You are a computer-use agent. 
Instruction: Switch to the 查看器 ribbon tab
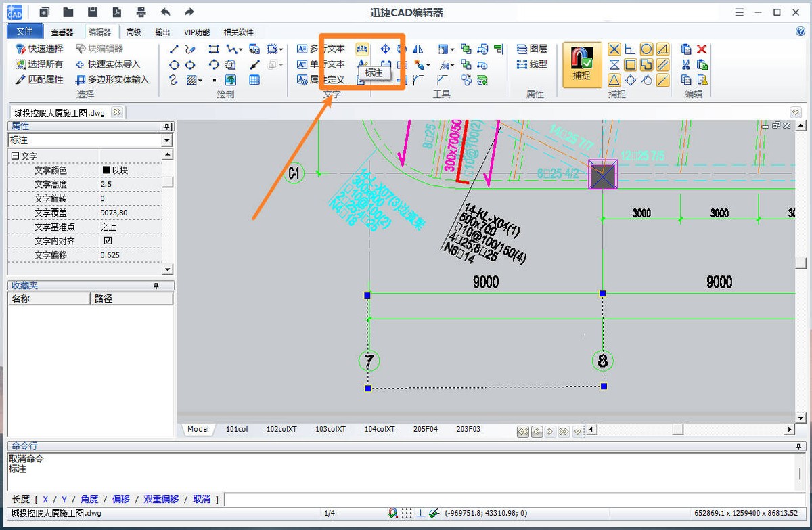click(x=62, y=32)
